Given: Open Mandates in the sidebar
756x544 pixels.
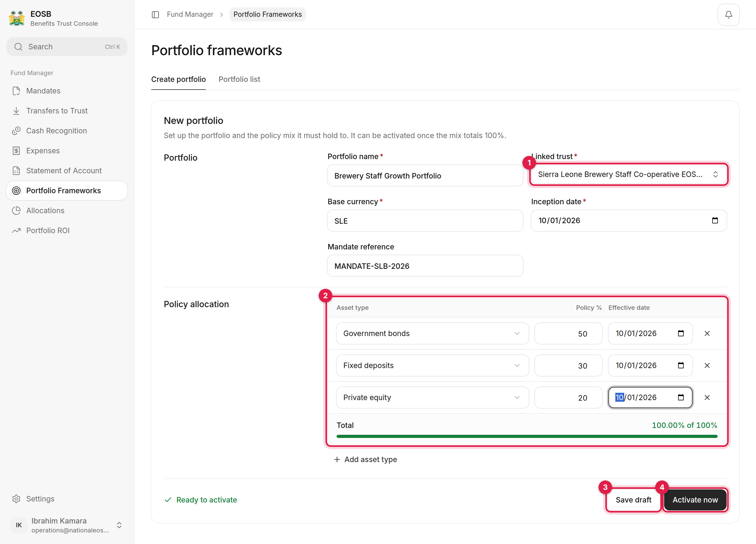Looking at the screenshot, I should coord(67,91).
